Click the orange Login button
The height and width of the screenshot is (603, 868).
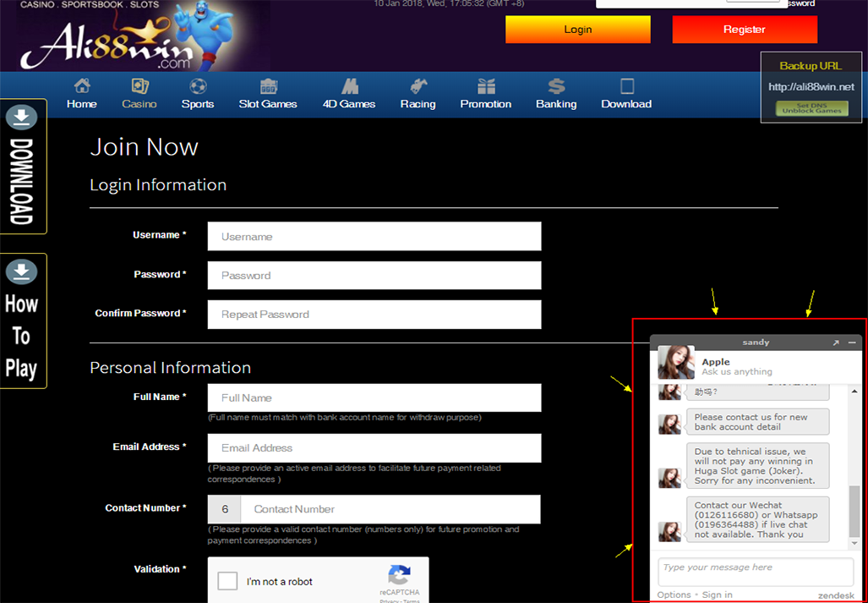point(578,30)
